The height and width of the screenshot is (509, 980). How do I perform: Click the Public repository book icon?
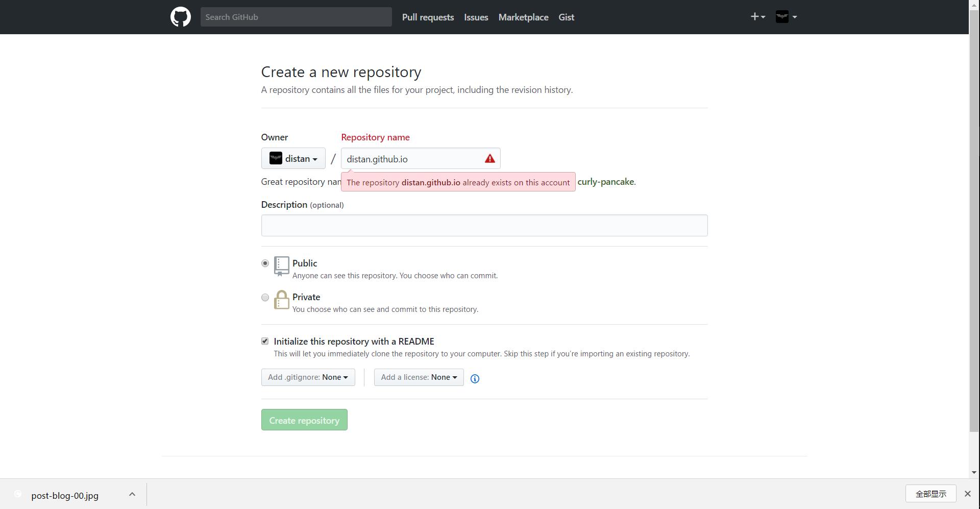pos(281,266)
